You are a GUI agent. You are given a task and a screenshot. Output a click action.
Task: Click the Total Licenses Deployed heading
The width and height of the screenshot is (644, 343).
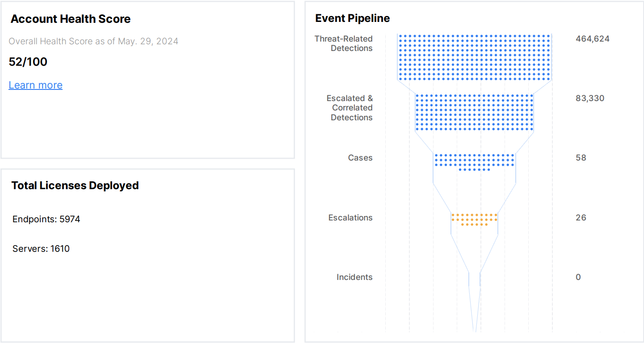point(75,186)
